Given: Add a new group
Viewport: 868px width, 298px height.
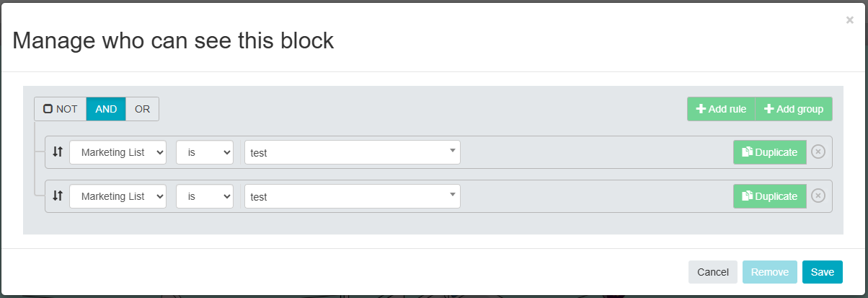Looking at the screenshot, I should click(794, 109).
